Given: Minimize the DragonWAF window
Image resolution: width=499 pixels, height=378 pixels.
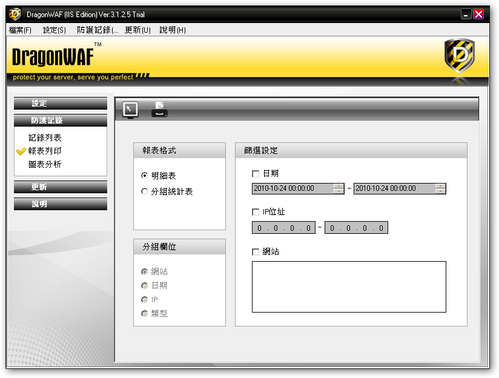Looking at the screenshot, I should (x=466, y=14).
